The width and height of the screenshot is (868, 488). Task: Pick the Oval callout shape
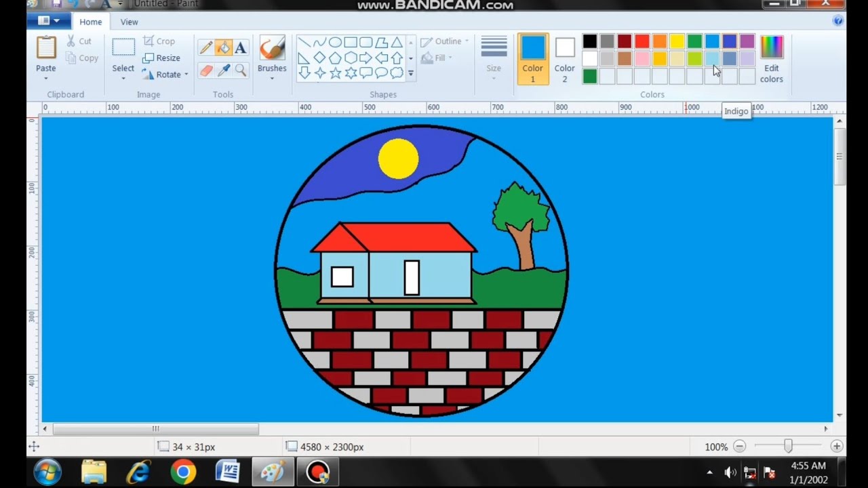click(382, 73)
